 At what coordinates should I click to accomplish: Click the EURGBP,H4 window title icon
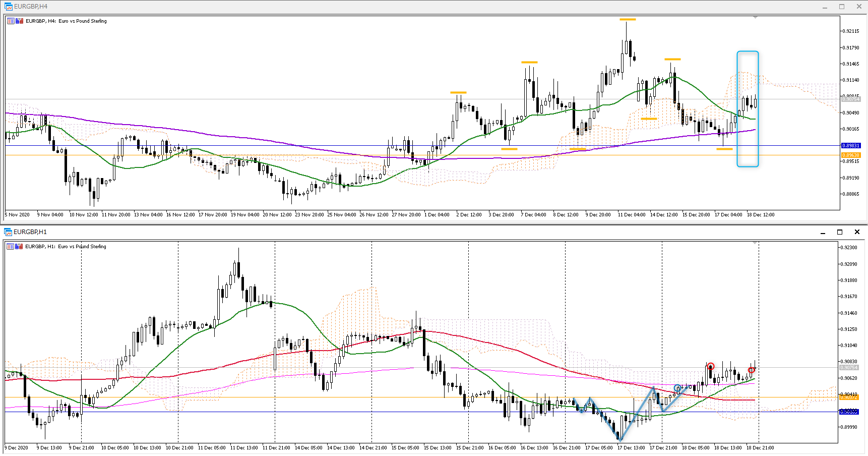pos(8,7)
